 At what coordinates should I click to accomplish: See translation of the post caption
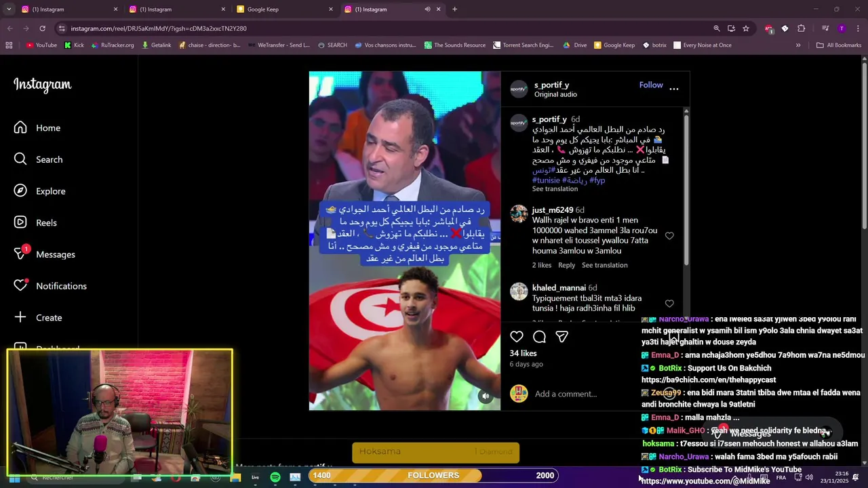click(555, 189)
